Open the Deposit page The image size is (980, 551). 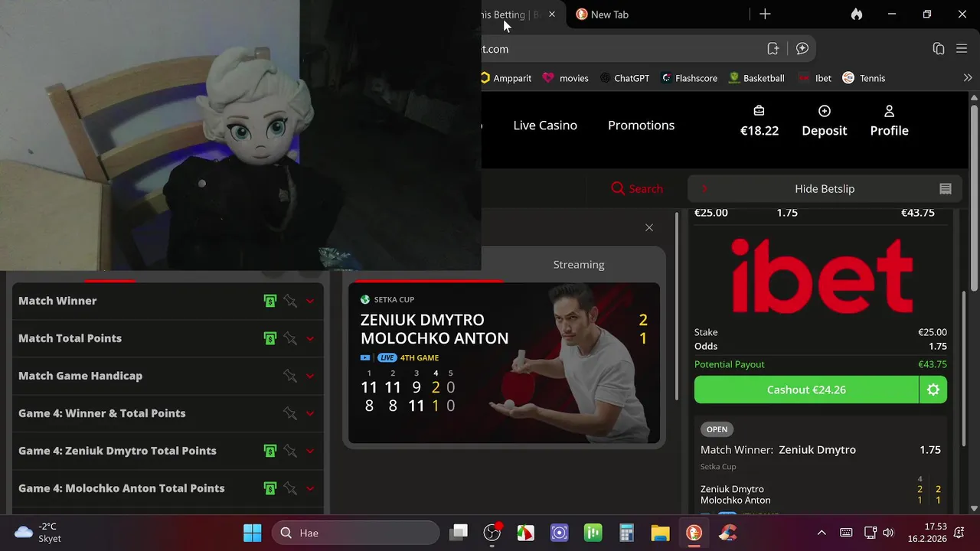(824, 121)
